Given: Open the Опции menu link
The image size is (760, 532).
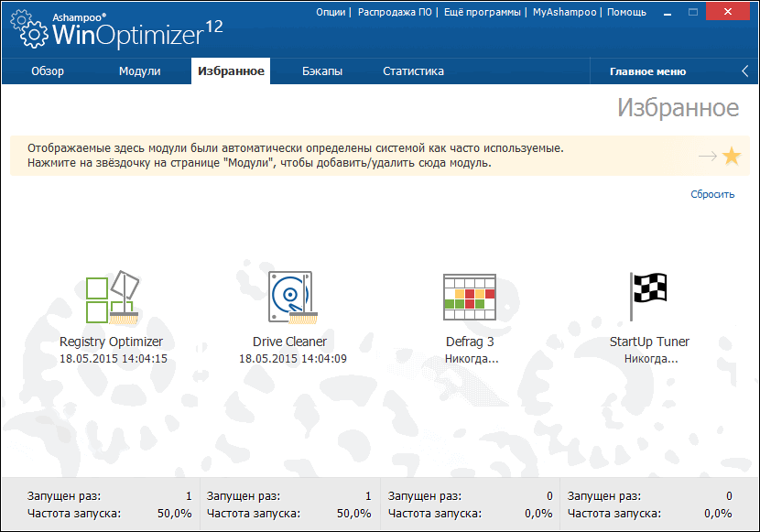Looking at the screenshot, I should (x=331, y=12).
